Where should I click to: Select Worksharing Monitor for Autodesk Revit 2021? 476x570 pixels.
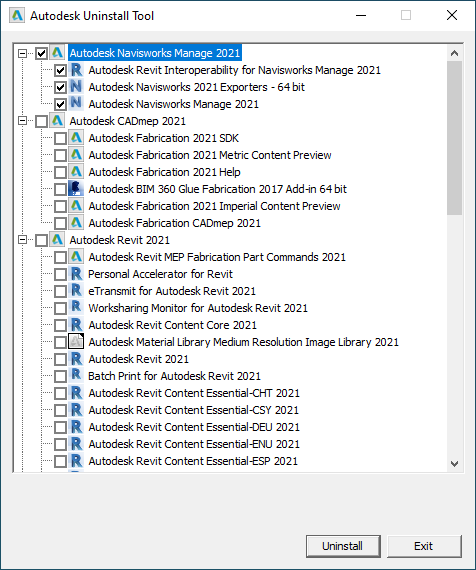(198, 308)
